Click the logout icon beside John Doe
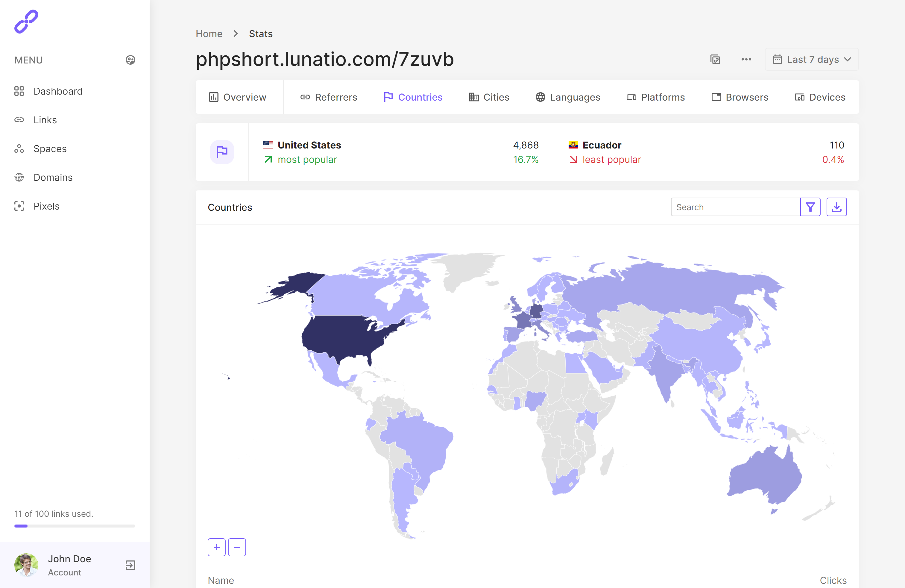 (130, 565)
